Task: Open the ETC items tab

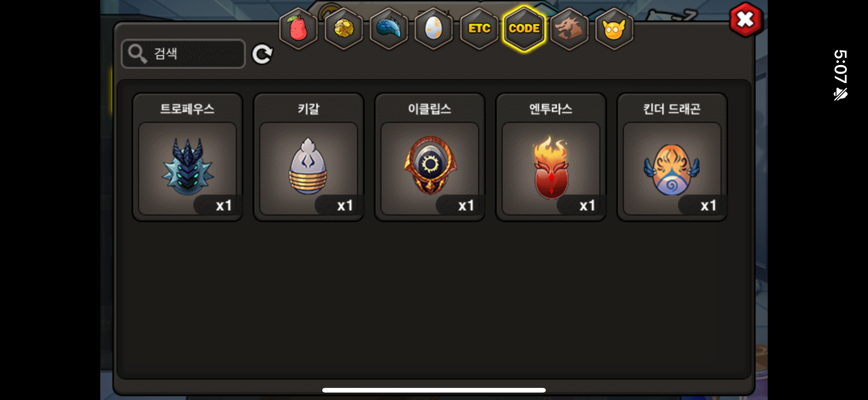Action: click(x=479, y=29)
